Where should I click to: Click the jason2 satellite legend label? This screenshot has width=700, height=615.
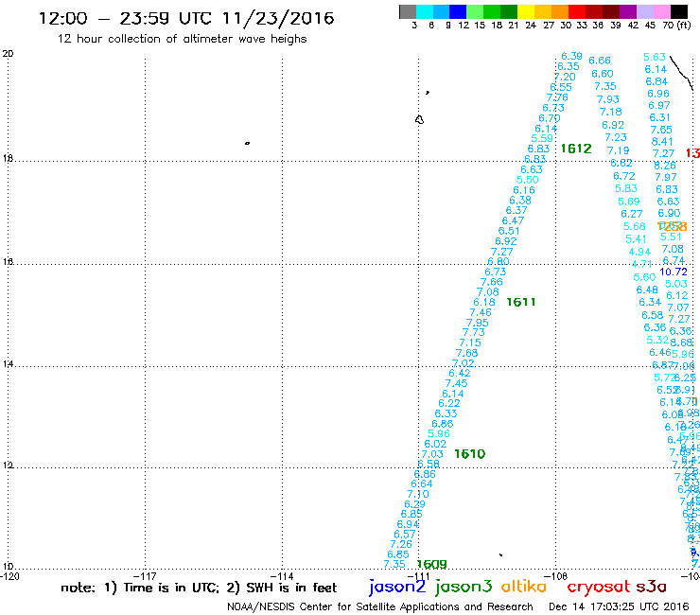click(x=397, y=587)
